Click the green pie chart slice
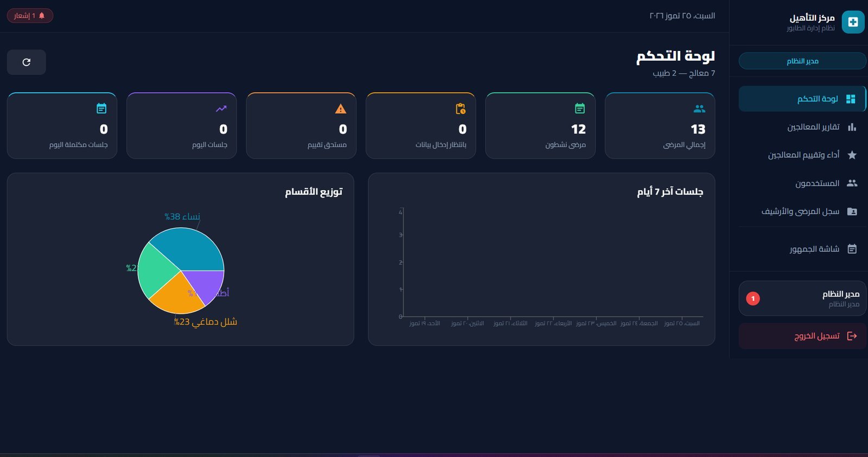868x457 pixels. [155, 269]
